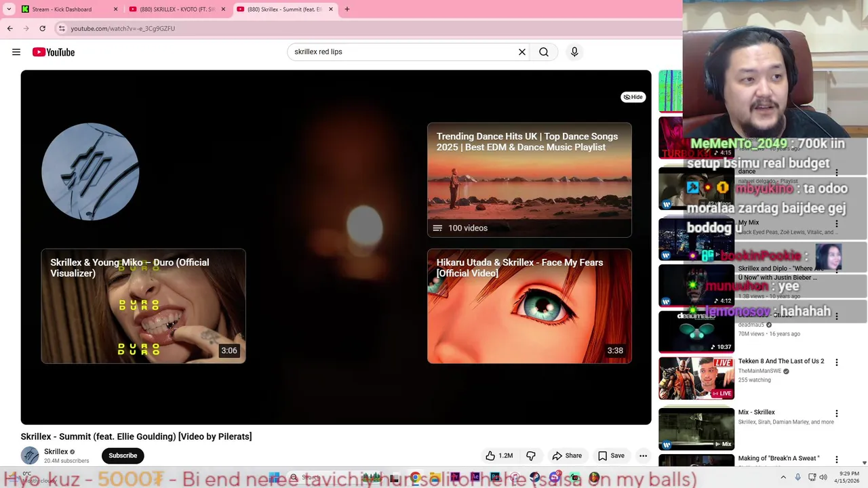The image size is (868, 488).
Task: Go to the YouTube home logo
Action: point(54,52)
